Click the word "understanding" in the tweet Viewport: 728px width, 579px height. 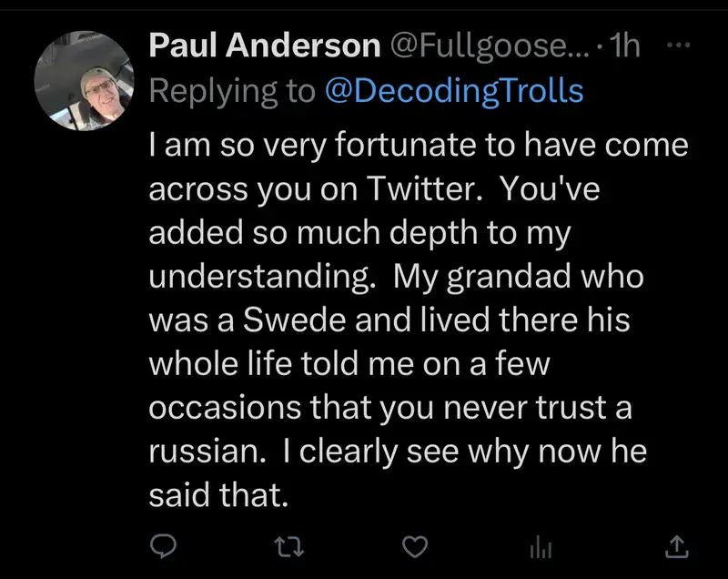click(x=258, y=277)
